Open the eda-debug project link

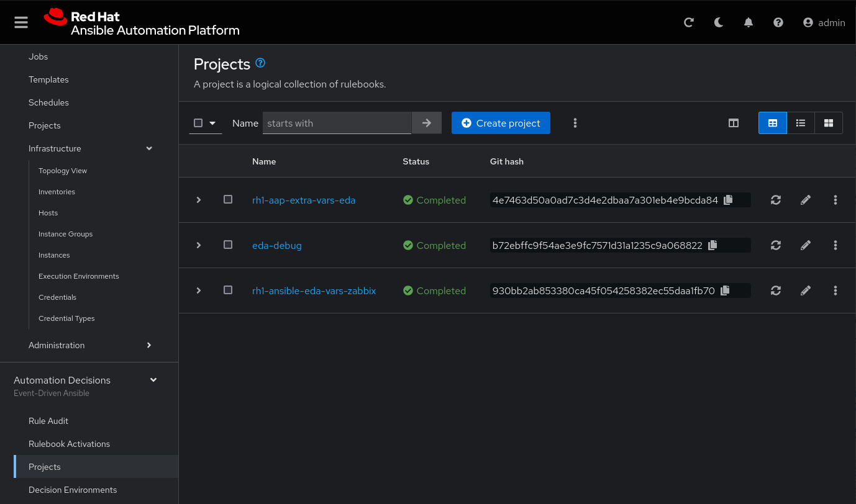coord(277,245)
